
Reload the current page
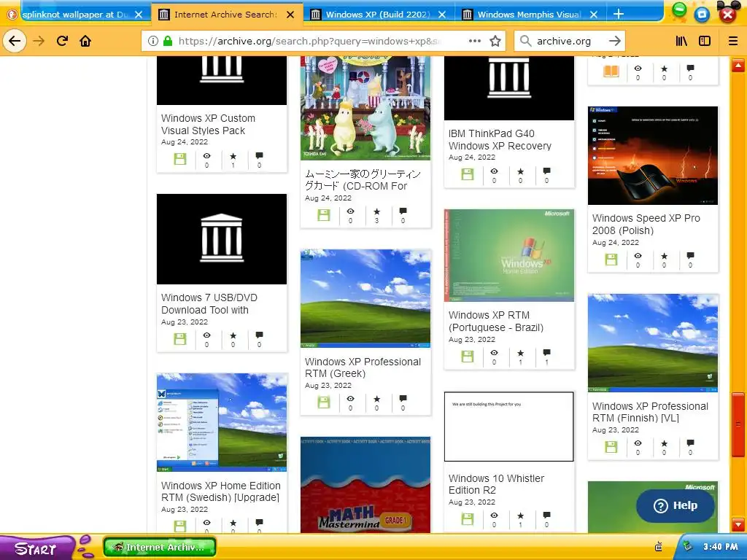(62, 41)
